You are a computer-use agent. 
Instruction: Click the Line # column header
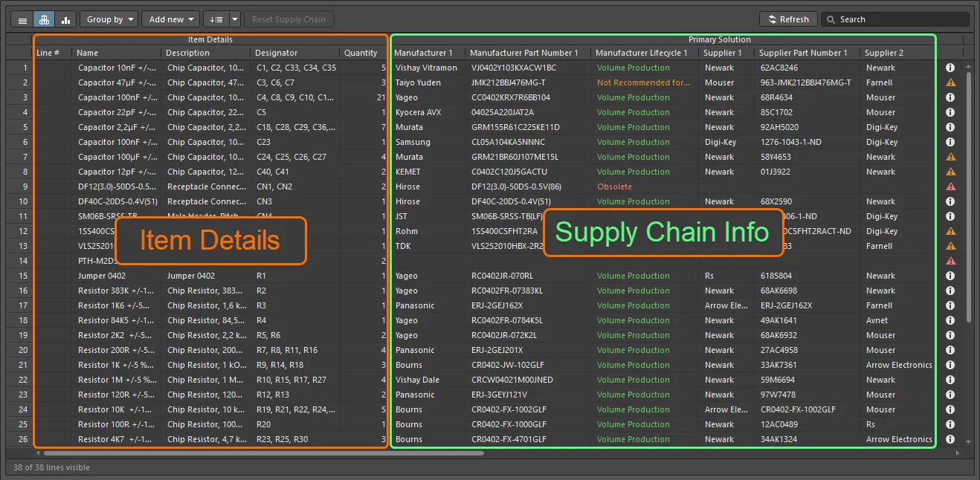pyautogui.click(x=53, y=53)
